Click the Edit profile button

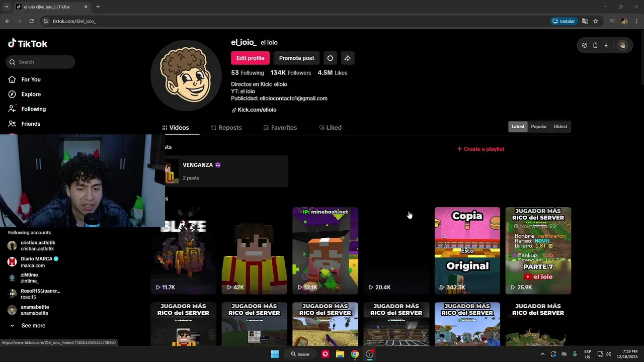(x=250, y=58)
